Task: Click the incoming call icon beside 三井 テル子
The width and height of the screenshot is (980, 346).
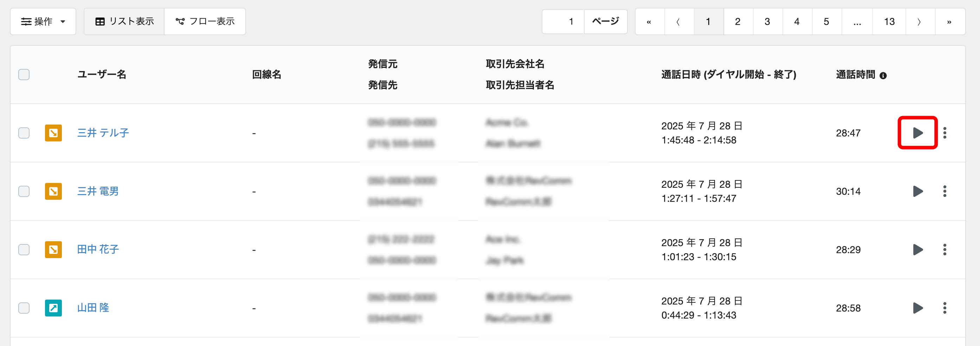Action: (x=53, y=133)
